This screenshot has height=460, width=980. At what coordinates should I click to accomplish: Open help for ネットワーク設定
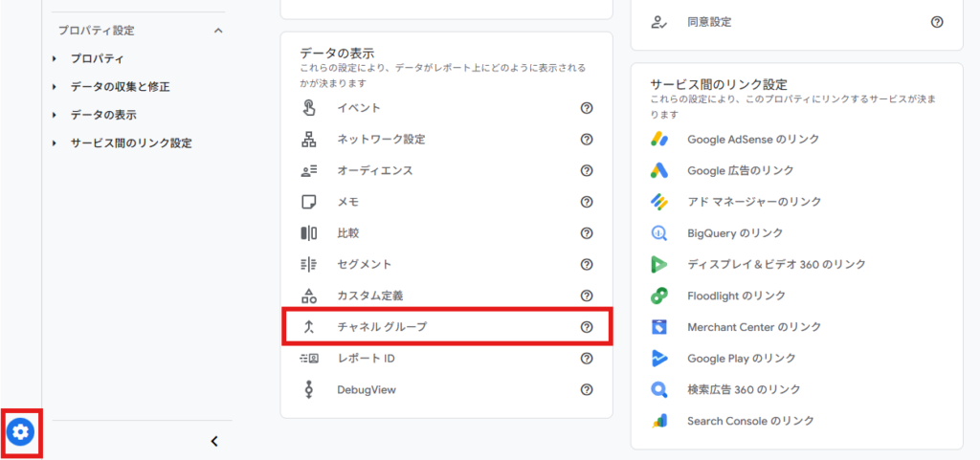pyautogui.click(x=587, y=140)
